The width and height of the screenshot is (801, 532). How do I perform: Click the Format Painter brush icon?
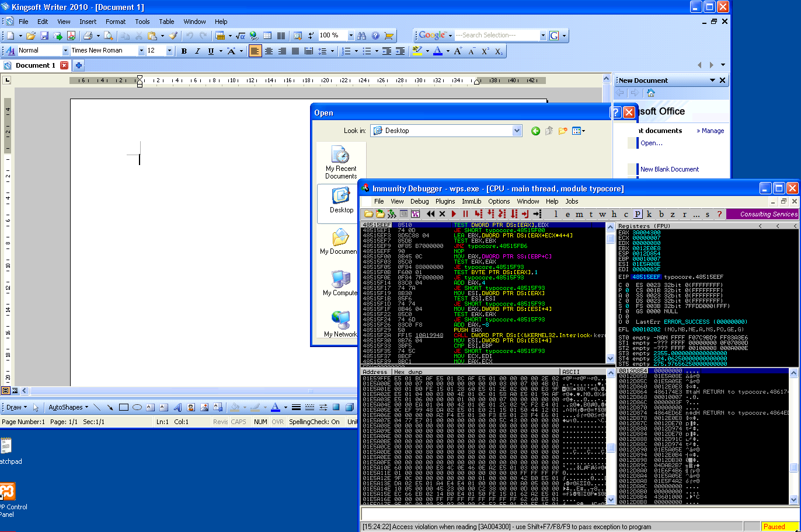point(173,36)
